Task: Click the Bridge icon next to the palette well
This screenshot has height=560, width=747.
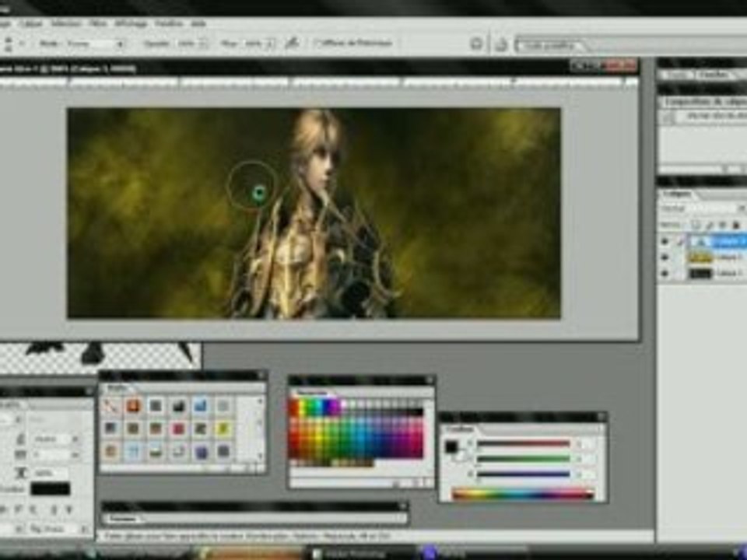Action: click(501, 45)
